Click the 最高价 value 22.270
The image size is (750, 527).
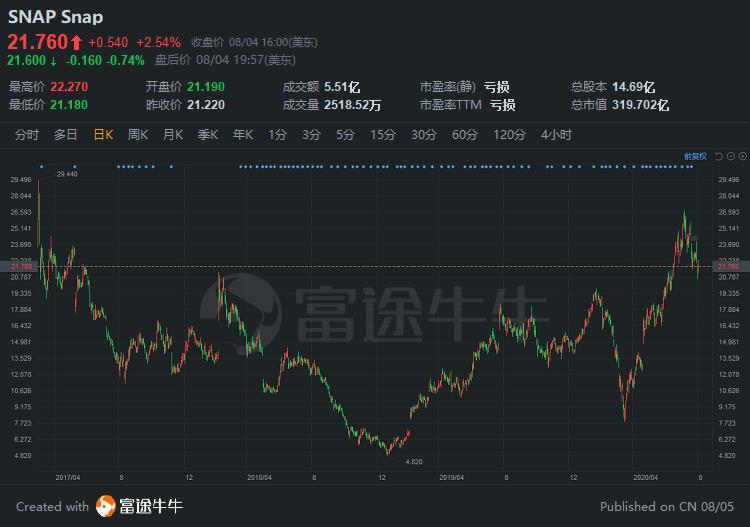(69, 87)
